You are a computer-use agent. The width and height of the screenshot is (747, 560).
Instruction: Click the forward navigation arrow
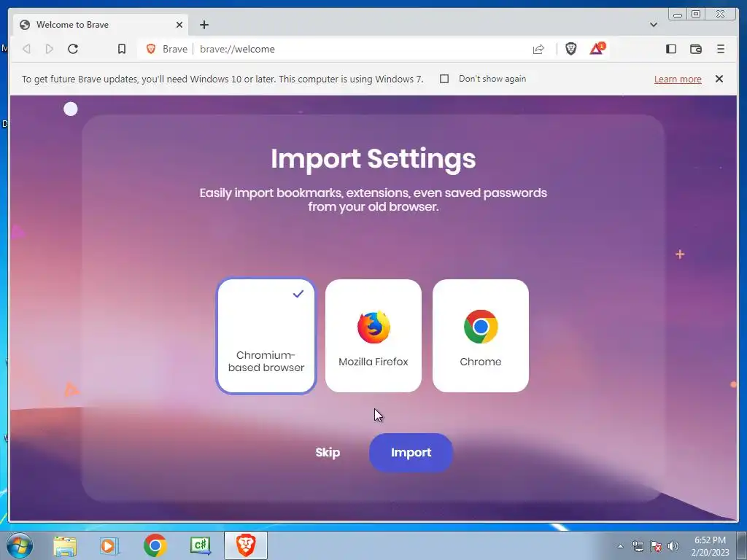click(x=49, y=49)
